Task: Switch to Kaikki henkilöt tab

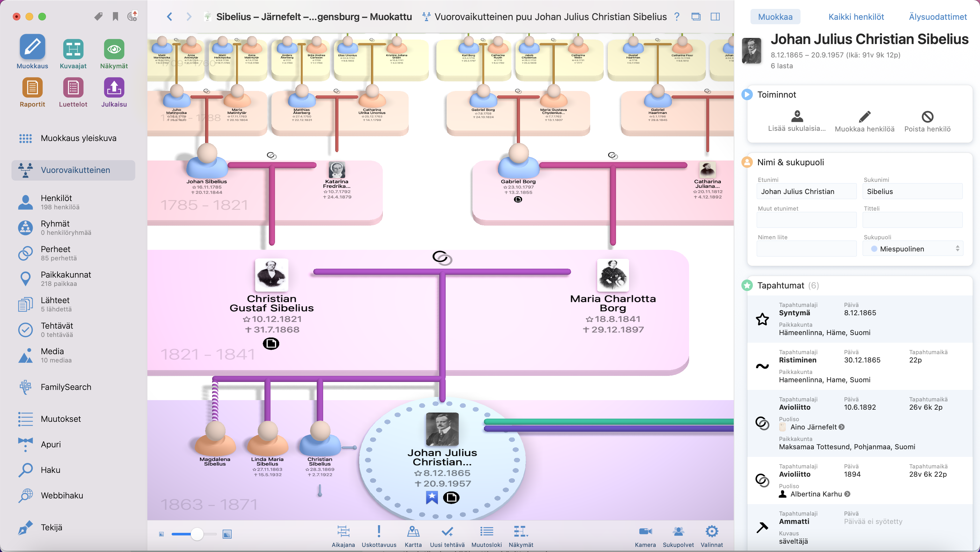Action: click(856, 17)
